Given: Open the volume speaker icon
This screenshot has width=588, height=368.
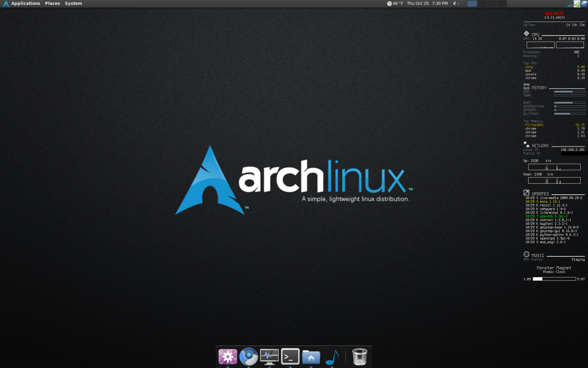Looking at the screenshot, I should [456, 4].
